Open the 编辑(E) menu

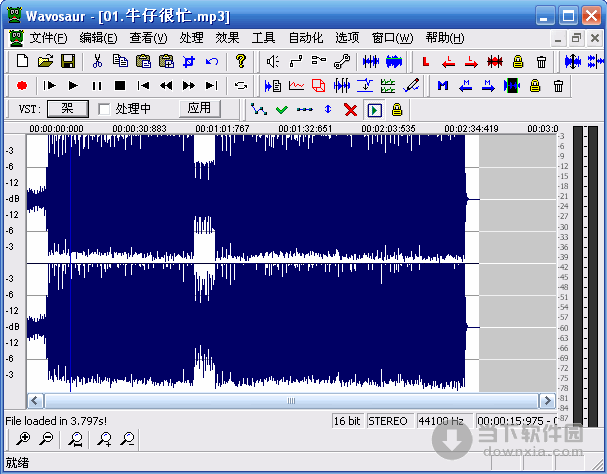tap(98, 38)
